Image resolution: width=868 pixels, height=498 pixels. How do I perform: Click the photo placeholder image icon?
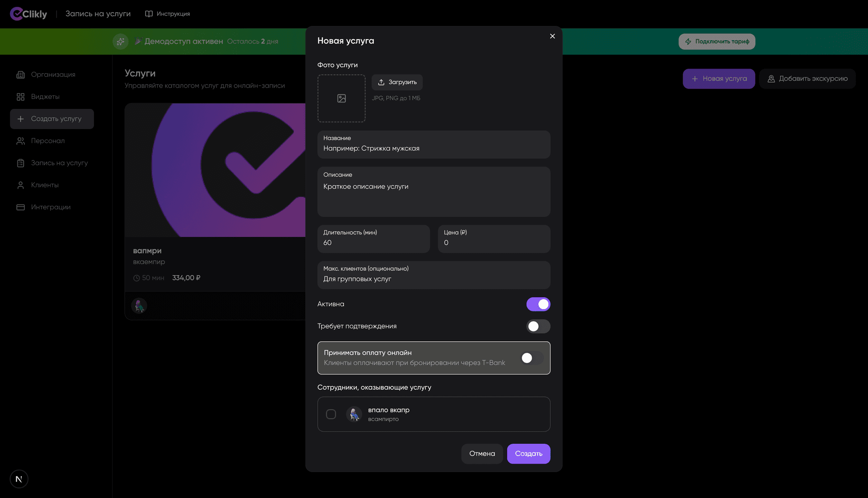[x=341, y=99]
